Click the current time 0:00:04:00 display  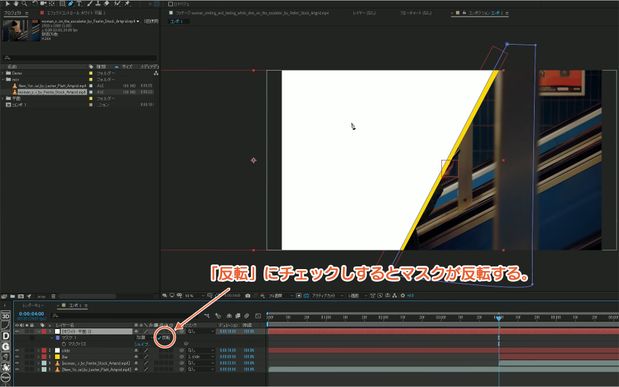click(x=31, y=314)
